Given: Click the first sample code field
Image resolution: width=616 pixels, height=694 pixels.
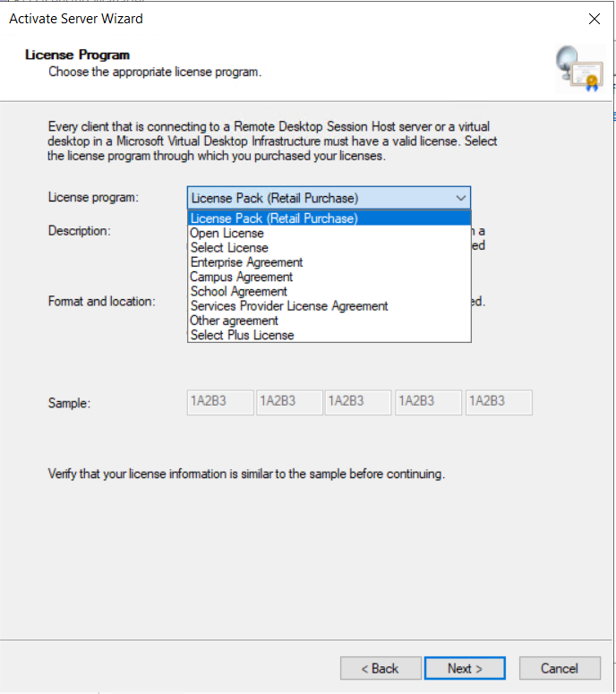Looking at the screenshot, I should click(219, 402).
